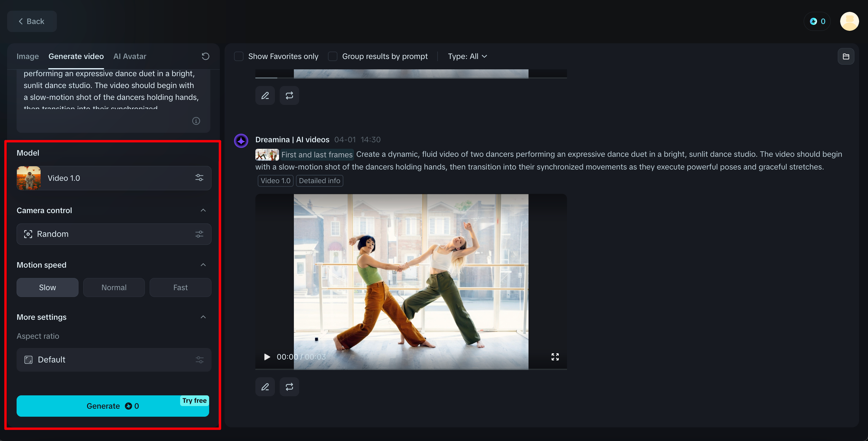The image size is (868, 441).
Task: Click the regenerate loop icon below dancers video
Action: click(289, 387)
